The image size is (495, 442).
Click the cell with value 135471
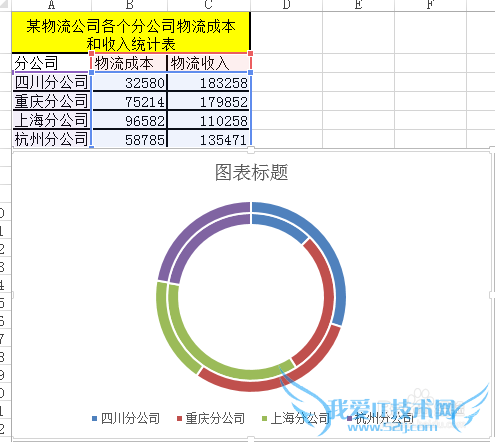point(209,139)
